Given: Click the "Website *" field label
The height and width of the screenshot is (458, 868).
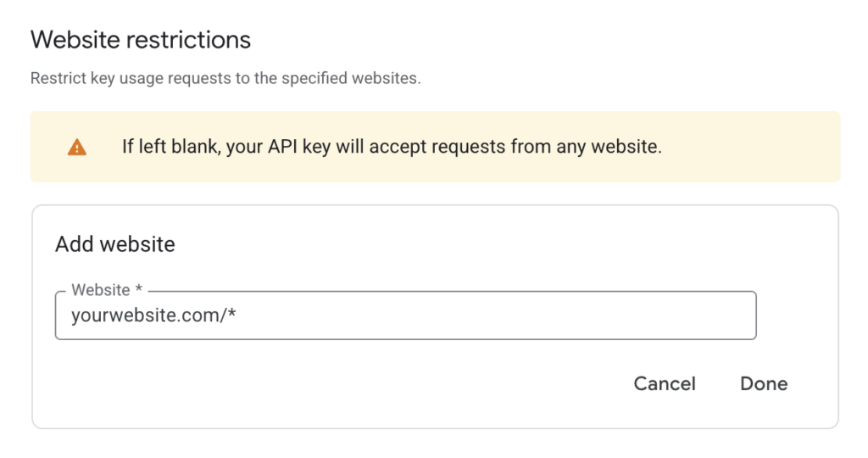Looking at the screenshot, I should click(x=101, y=290).
